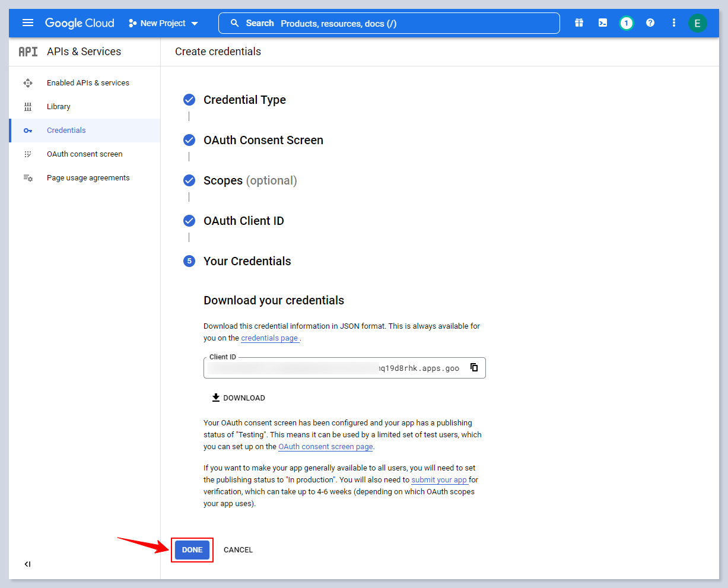This screenshot has height=588, width=728.
Task: Click the Page usage agreements icon
Action: 28,178
